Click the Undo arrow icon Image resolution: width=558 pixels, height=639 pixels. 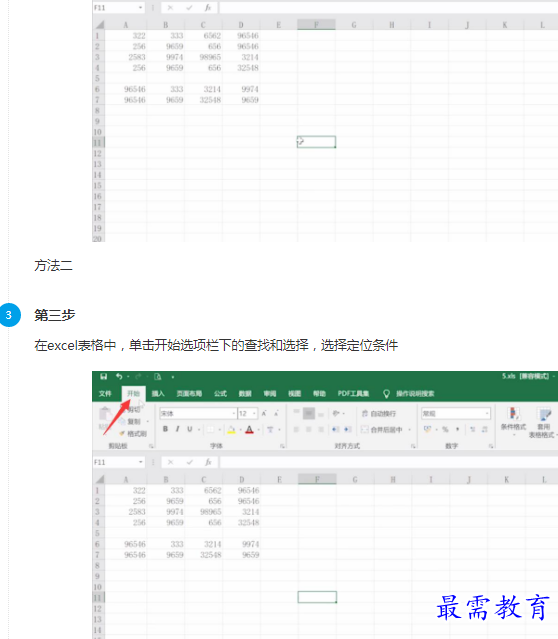click(x=119, y=377)
